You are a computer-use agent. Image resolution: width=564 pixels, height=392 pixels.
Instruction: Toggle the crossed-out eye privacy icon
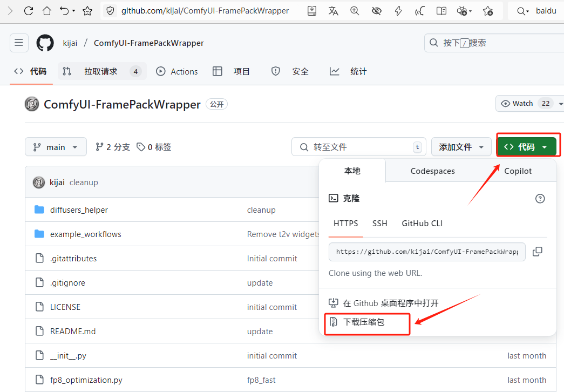pyautogui.click(x=377, y=11)
